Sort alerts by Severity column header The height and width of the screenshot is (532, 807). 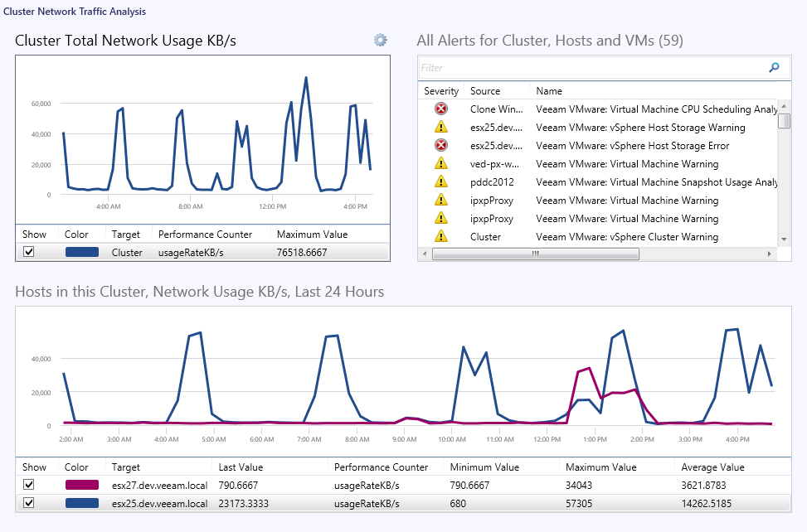coord(441,91)
